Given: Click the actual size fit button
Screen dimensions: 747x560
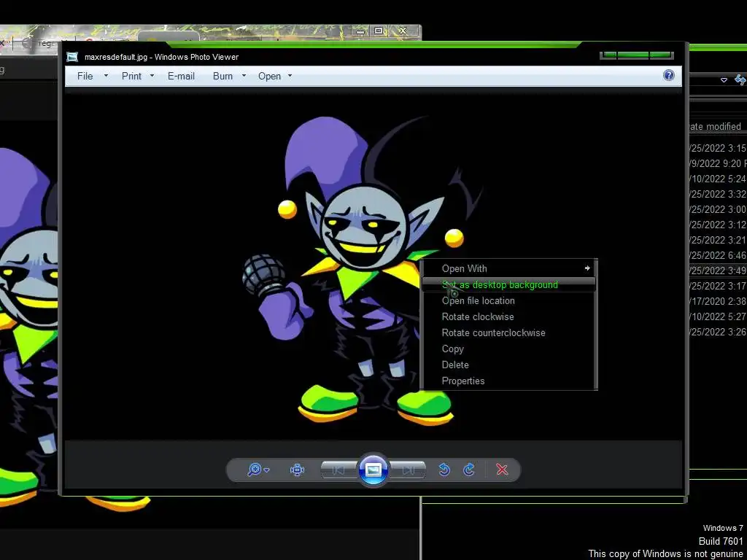Looking at the screenshot, I should pyautogui.click(x=297, y=470).
